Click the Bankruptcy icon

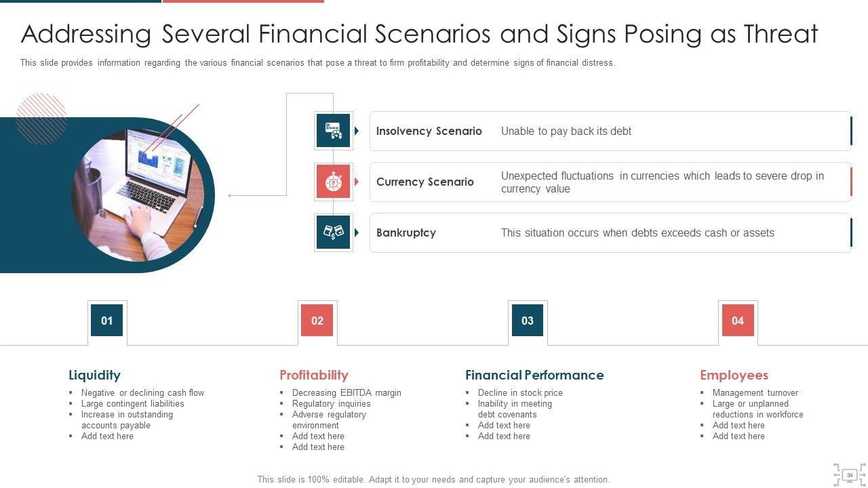point(333,232)
